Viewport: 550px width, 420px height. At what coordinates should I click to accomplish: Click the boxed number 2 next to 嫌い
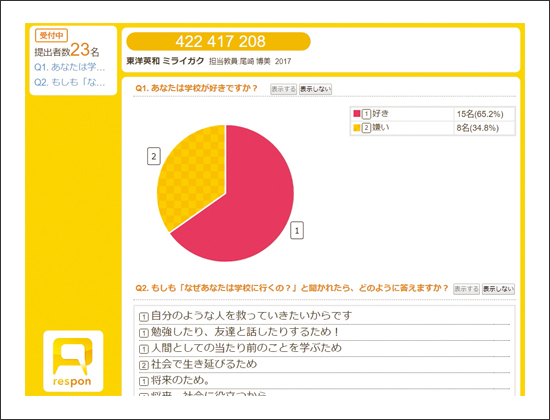[x=366, y=128]
